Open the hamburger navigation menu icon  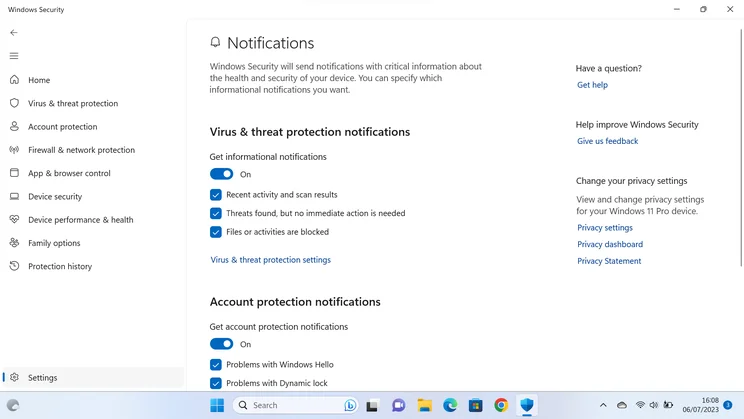[x=14, y=56]
